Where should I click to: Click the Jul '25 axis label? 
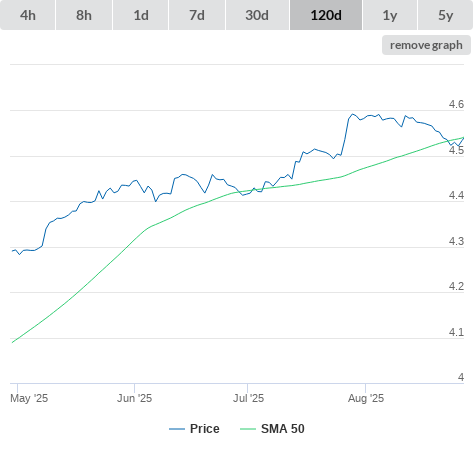[x=248, y=398]
